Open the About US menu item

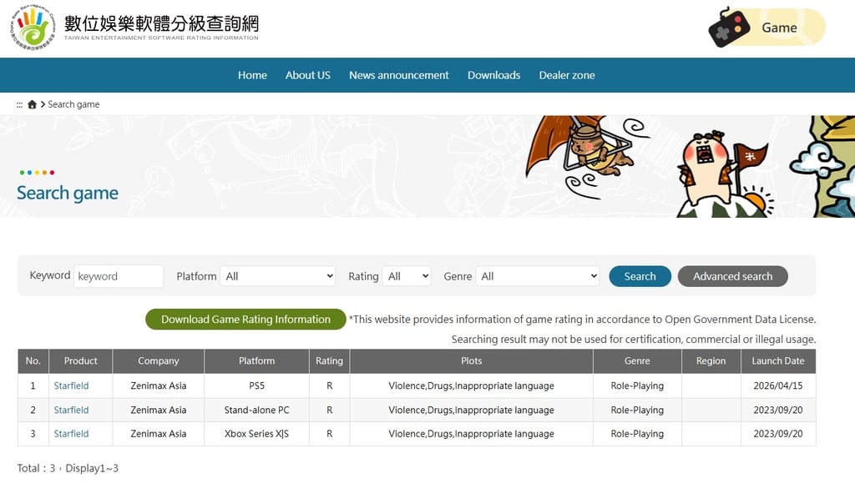(x=307, y=75)
